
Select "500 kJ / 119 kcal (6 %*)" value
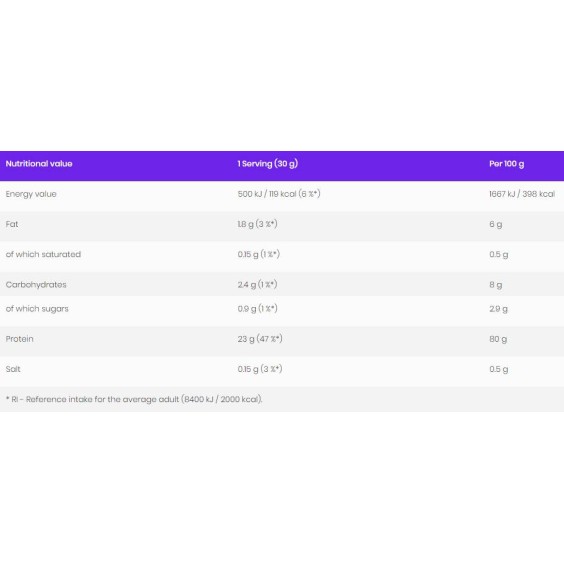[279, 194]
